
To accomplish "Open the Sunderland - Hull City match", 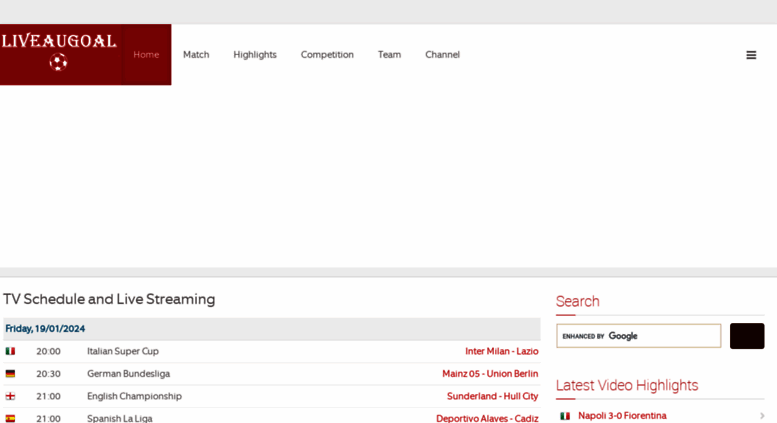I will pyautogui.click(x=492, y=396).
